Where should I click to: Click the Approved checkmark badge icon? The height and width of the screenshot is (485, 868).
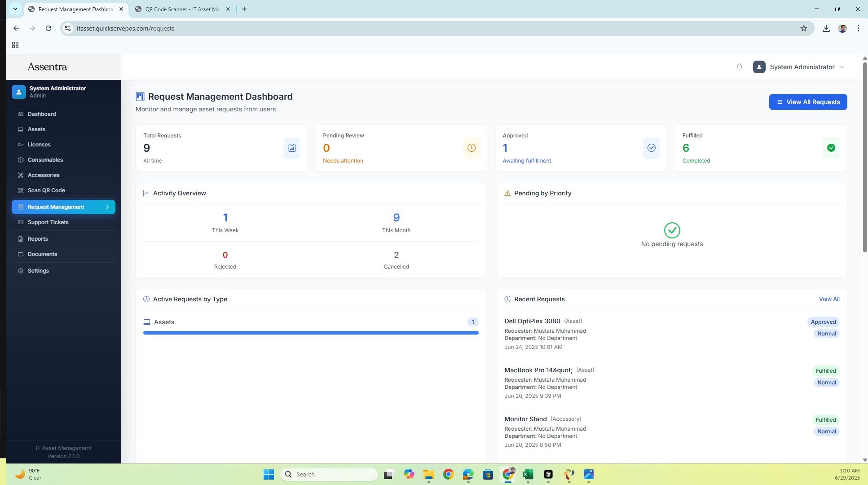(x=651, y=148)
